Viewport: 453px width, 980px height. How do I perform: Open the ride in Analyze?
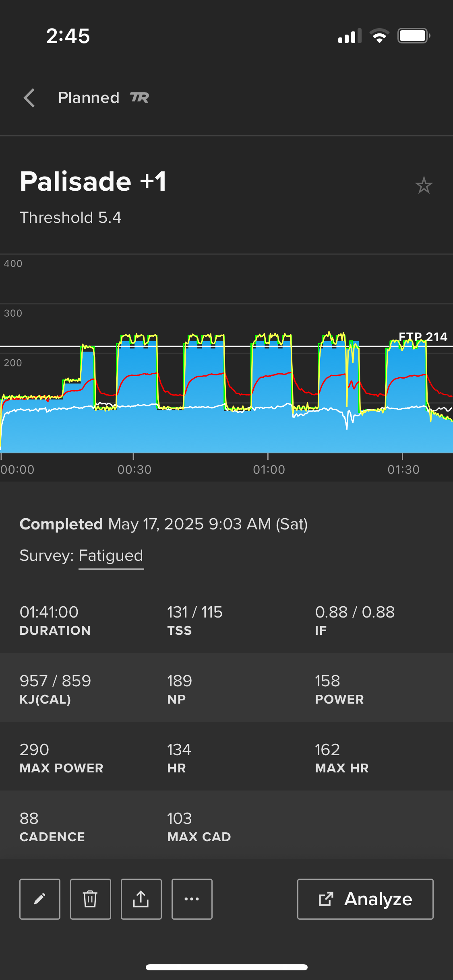coord(365,899)
